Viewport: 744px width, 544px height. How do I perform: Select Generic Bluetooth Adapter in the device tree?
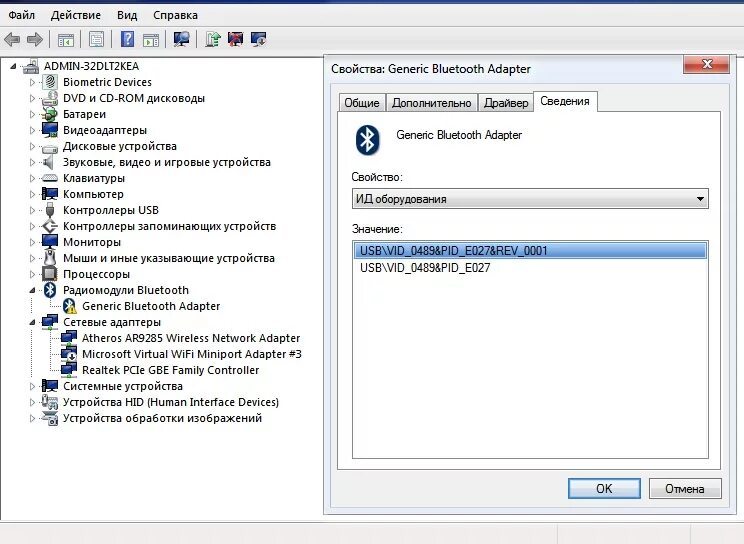tap(151, 306)
